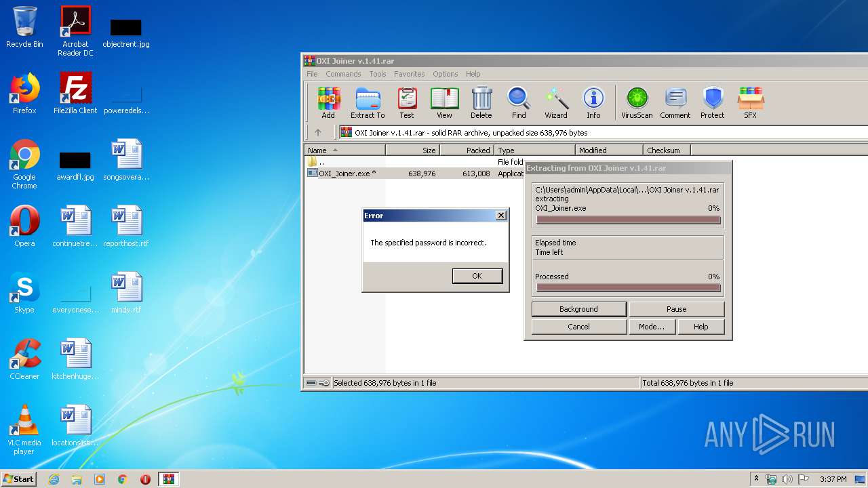Image resolution: width=868 pixels, height=488 pixels.
Task: Open Acrobat Reader DC desktop icon
Action: (75, 31)
